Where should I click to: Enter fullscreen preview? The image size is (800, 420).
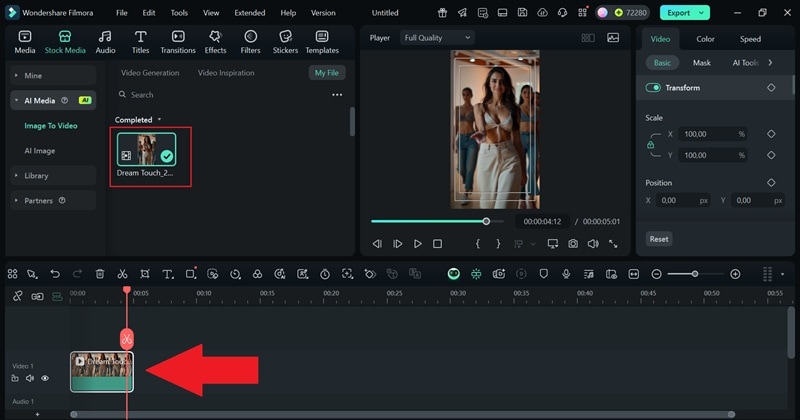(x=613, y=244)
